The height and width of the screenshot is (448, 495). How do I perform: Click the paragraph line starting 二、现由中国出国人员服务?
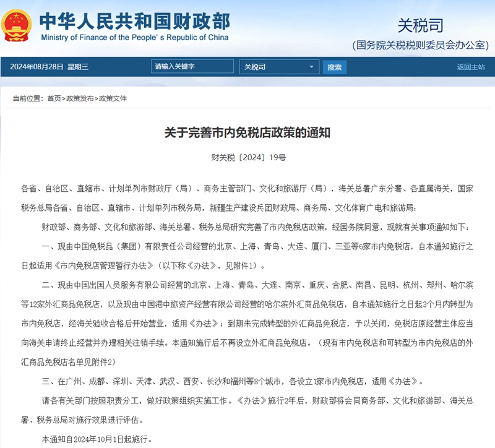pyautogui.click(x=257, y=285)
